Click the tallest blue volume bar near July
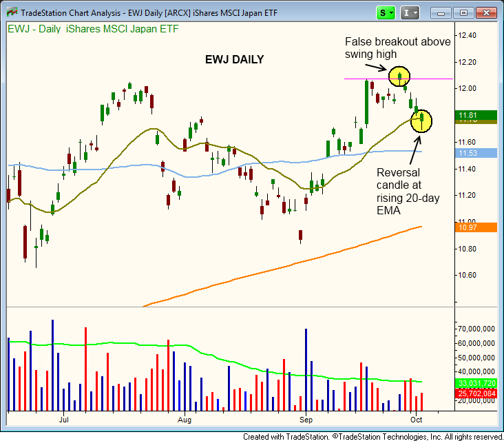Image resolution: width=504 pixels, height=441 pixels. click(x=53, y=365)
